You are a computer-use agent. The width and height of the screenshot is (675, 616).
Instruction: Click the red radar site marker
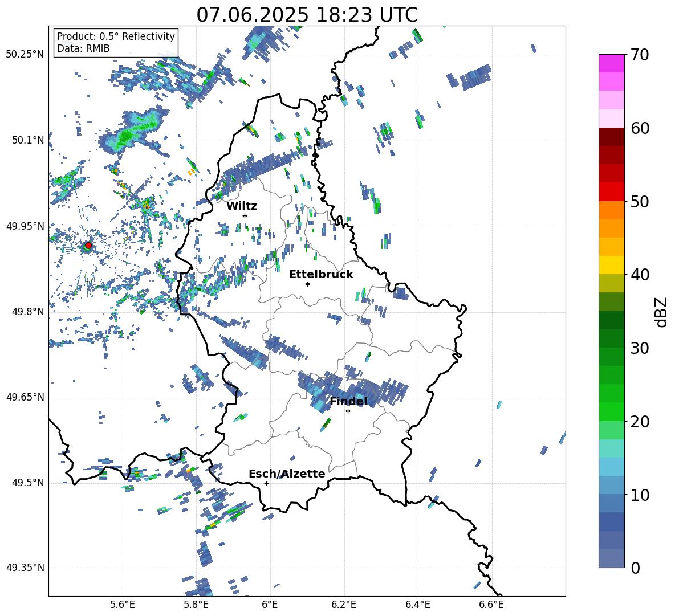pos(88,246)
